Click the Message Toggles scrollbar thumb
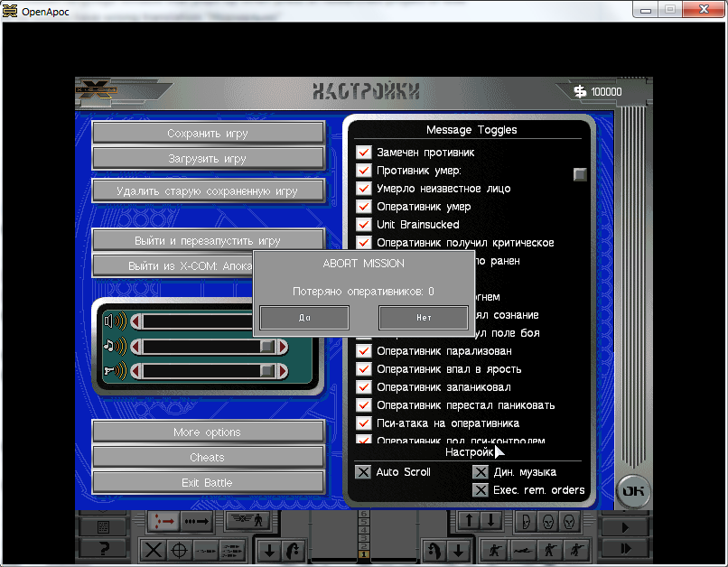The height and width of the screenshot is (567, 728). coord(580,174)
